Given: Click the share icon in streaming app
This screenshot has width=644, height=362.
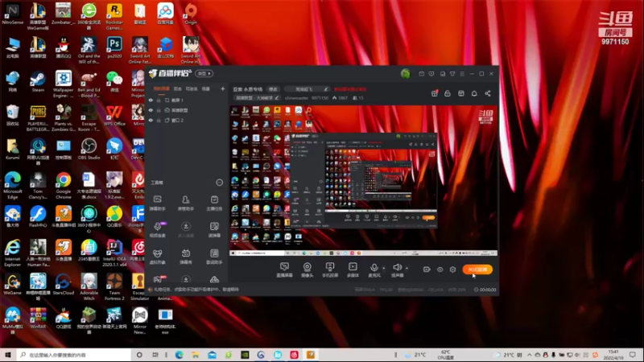Looking at the screenshot, I should pyautogui.click(x=488, y=93).
